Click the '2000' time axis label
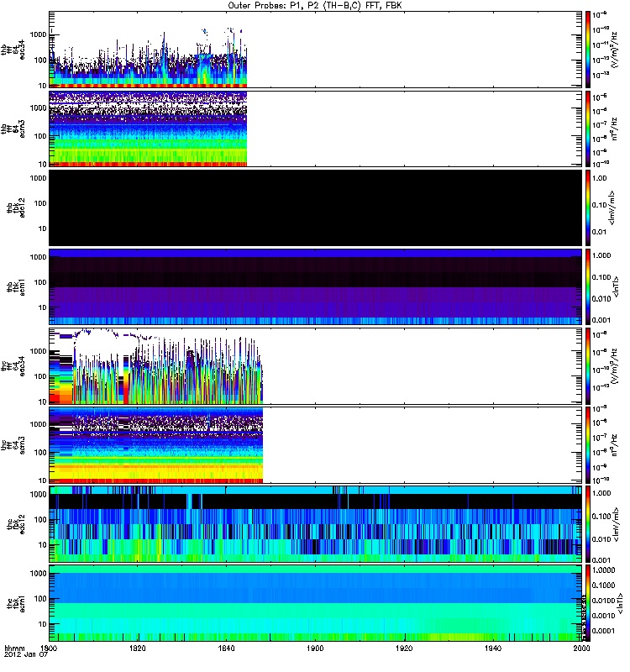Screen dimensions: 630x672 coord(581,648)
